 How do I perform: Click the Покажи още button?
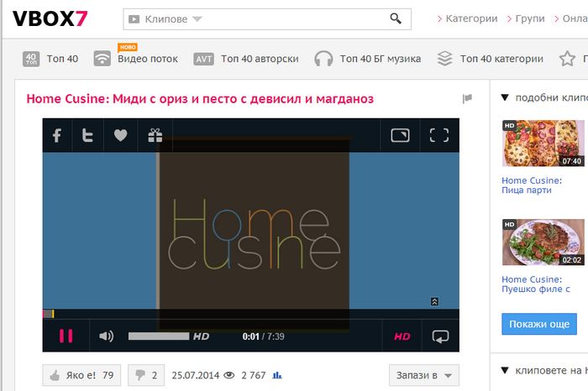tap(539, 324)
